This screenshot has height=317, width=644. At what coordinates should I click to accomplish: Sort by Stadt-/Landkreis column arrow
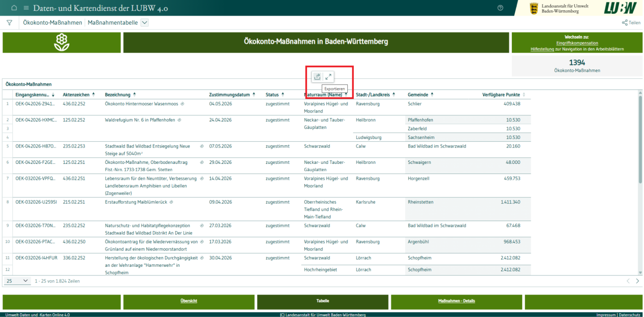394,94
